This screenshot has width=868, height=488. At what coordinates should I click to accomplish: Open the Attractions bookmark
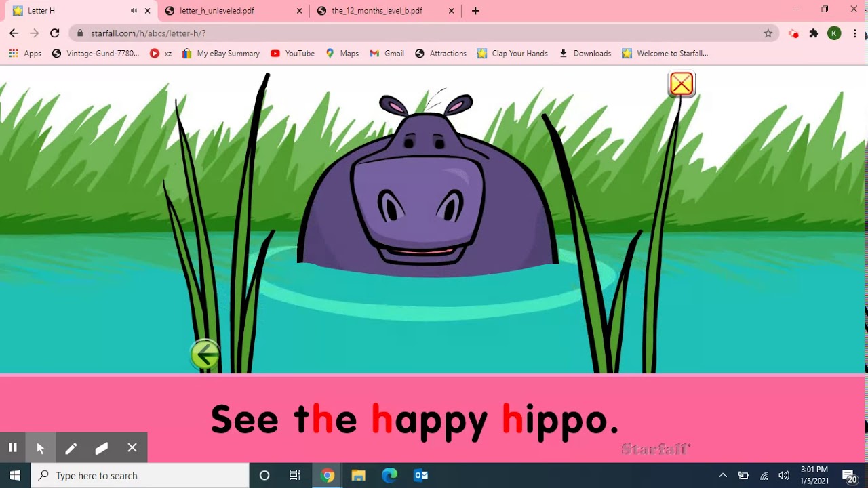coord(441,54)
